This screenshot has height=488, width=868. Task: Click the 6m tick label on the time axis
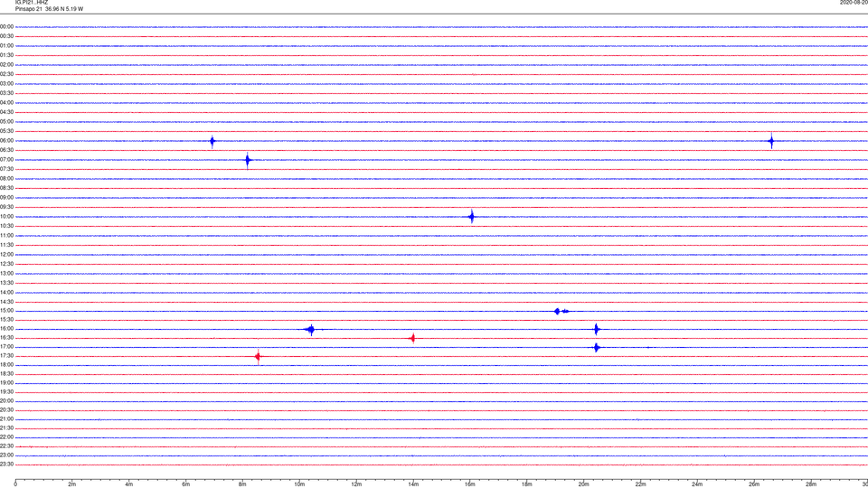point(185,484)
